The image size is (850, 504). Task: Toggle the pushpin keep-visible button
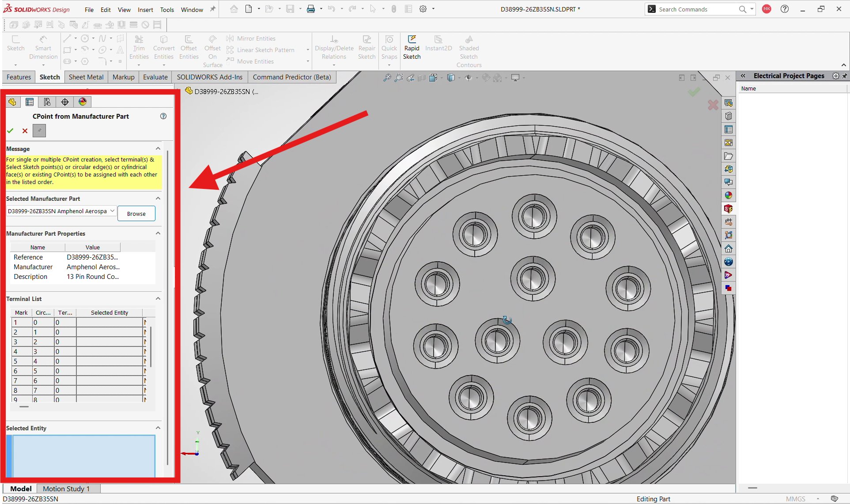pyautogui.click(x=39, y=131)
